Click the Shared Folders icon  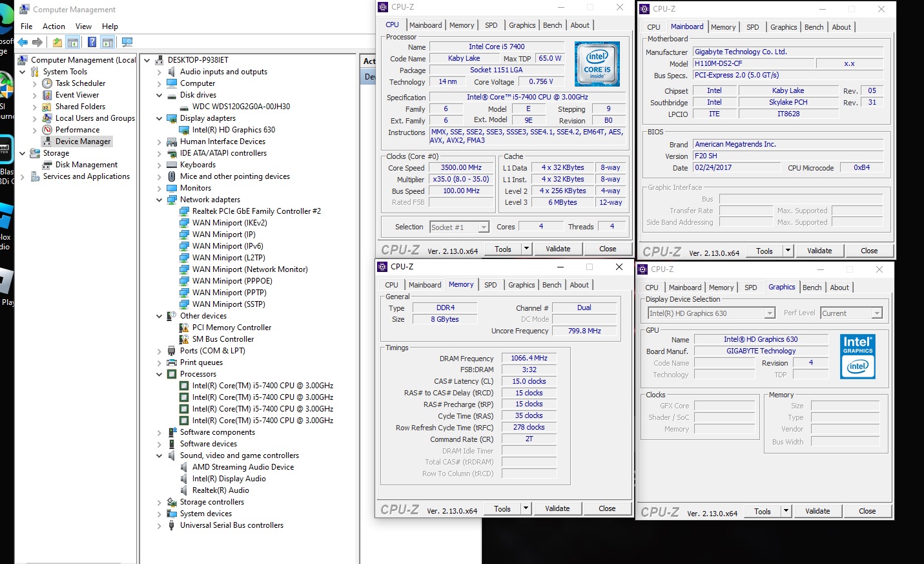point(47,107)
